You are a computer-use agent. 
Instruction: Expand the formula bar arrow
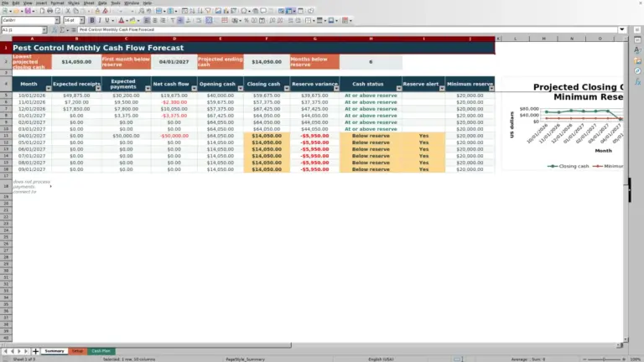[x=622, y=29]
